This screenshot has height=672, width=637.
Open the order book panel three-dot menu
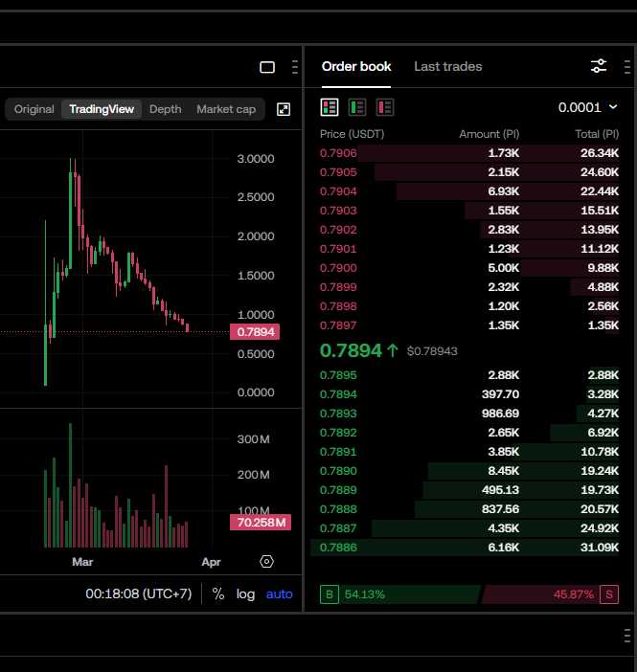click(x=627, y=67)
